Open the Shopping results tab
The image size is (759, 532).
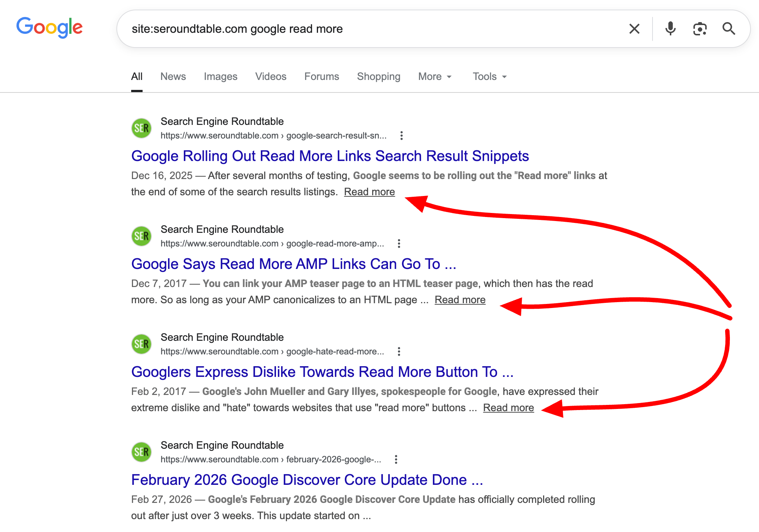[378, 77]
